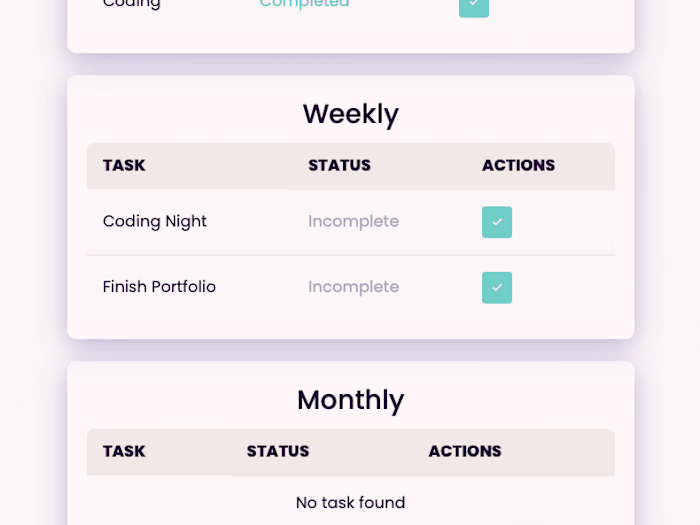
Task: Click the checkmark beside the Completed Coding task
Action: [474, 4]
